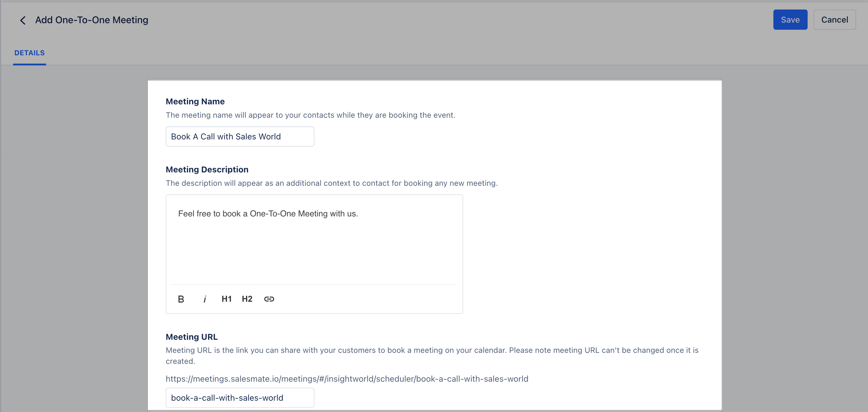The height and width of the screenshot is (412, 868).
Task: Click the description helper text line
Action: point(332,183)
